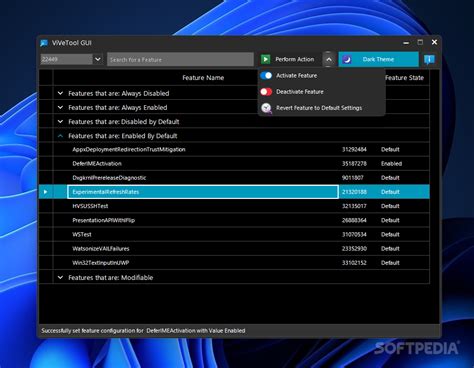Collapse the Perform Action split arrow
Image resolution: width=474 pixels, height=368 pixels.
pyautogui.click(x=329, y=59)
